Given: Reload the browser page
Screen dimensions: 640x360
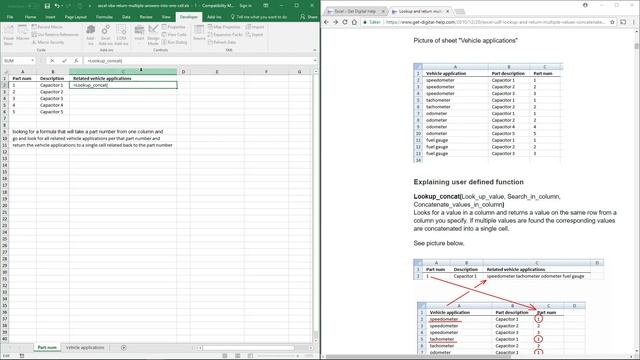Looking at the screenshot, I should point(345,22).
